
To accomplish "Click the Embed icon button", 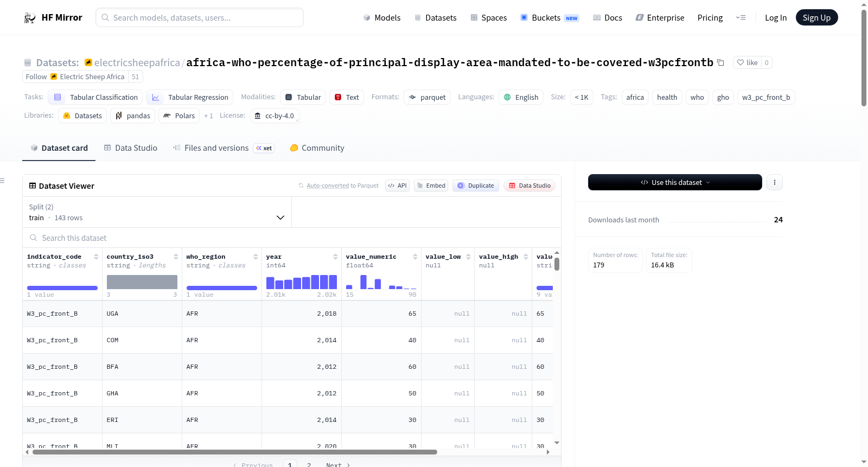I will [431, 185].
